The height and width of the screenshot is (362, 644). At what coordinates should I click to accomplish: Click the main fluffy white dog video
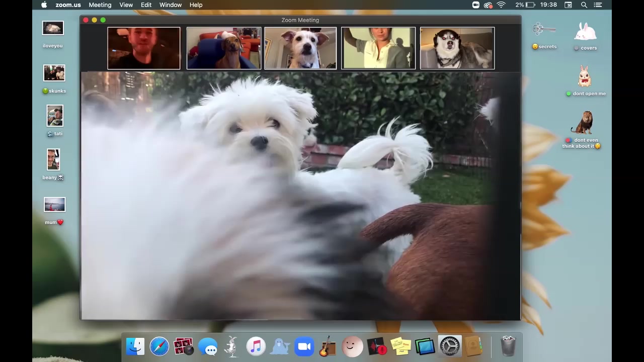click(x=301, y=196)
